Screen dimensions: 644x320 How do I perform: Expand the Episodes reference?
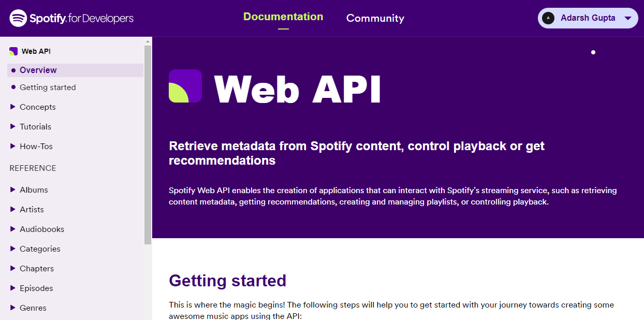pyautogui.click(x=36, y=288)
